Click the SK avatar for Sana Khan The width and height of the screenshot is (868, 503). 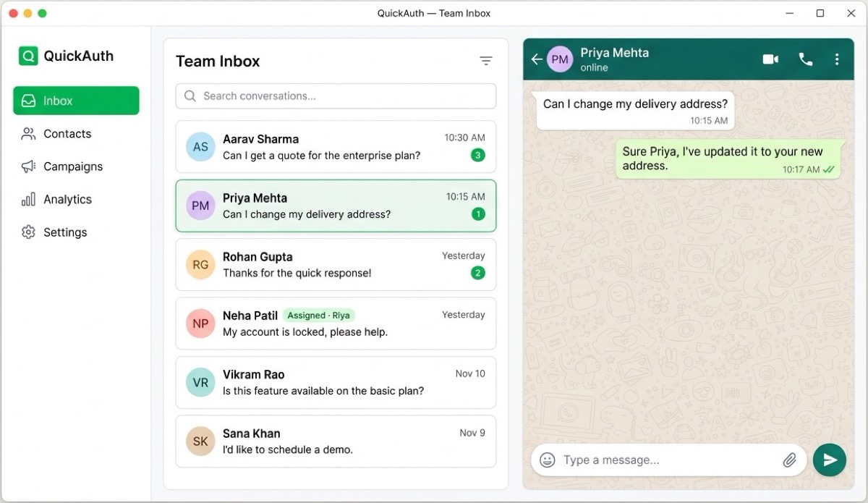coord(200,441)
